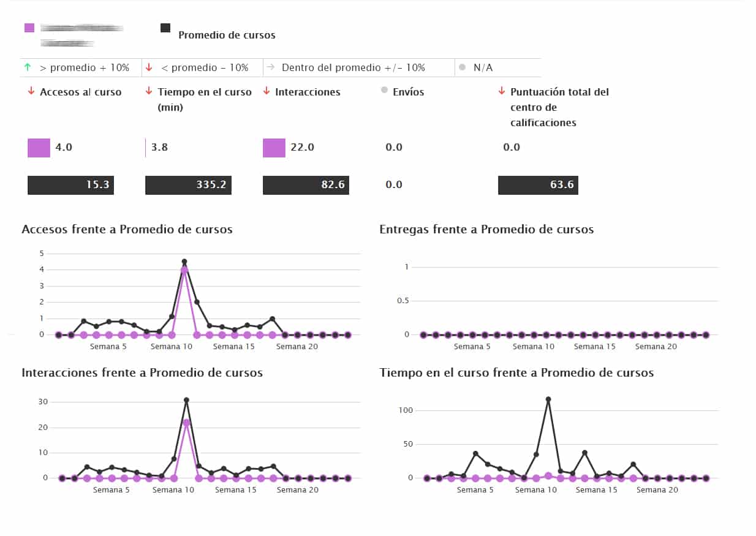Toggle the black Promedio de cursos legend square
This screenshot has width=756, height=536.
pyautogui.click(x=165, y=28)
